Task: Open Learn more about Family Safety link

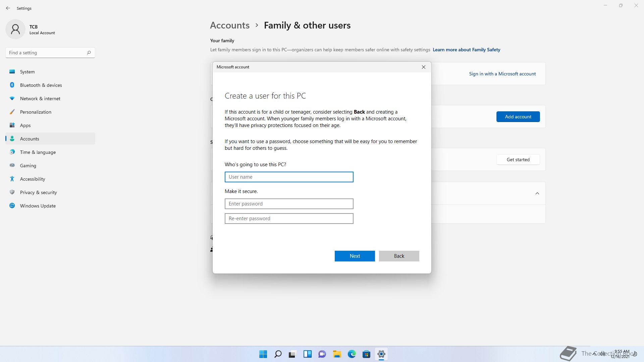Action: (x=466, y=50)
